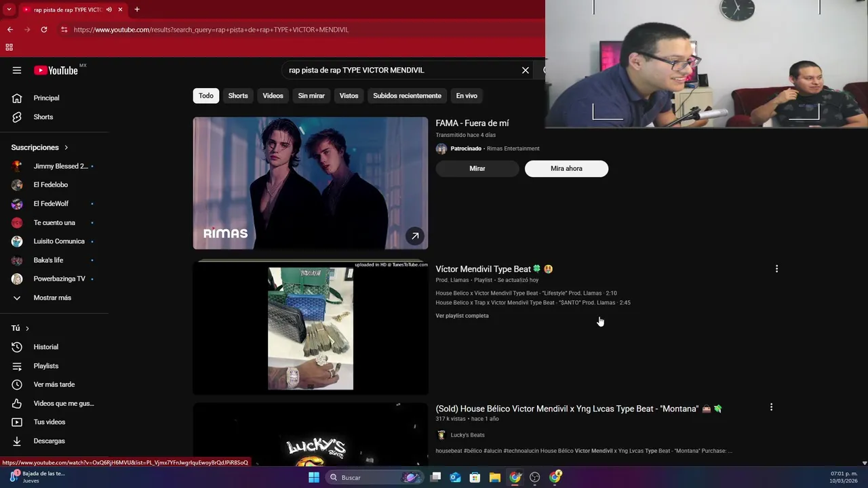The height and width of the screenshot is (488, 868).
Task: Open Ver más tarde list
Action: [x=54, y=384]
